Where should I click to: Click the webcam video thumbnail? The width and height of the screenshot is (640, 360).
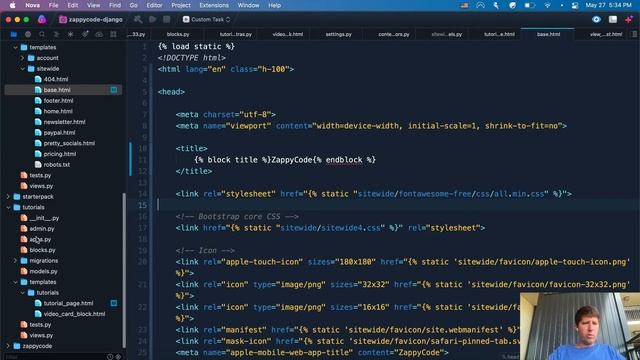pyautogui.click(x=580, y=326)
